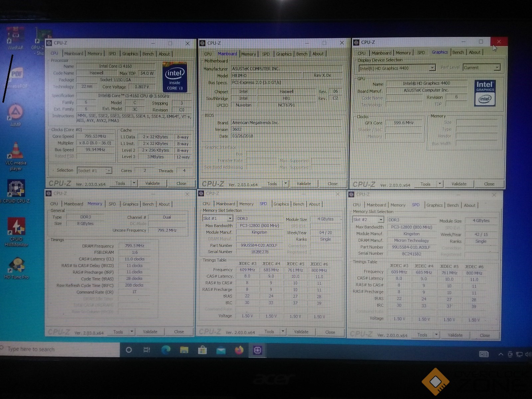532x399 pixels.
Task: Switch to Bench tab in CPU window
Action: pyautogui.click(x=148, y=54)
